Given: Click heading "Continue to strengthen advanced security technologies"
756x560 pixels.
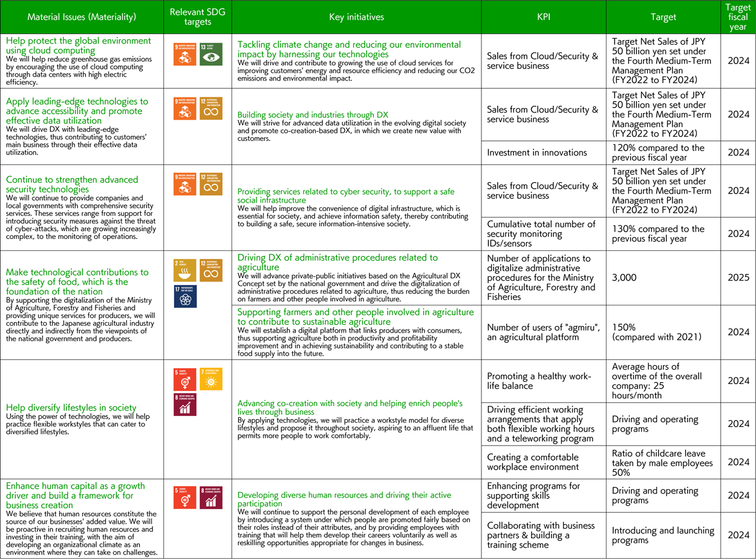Looking at the screenshot, I should tap(72, 184).
